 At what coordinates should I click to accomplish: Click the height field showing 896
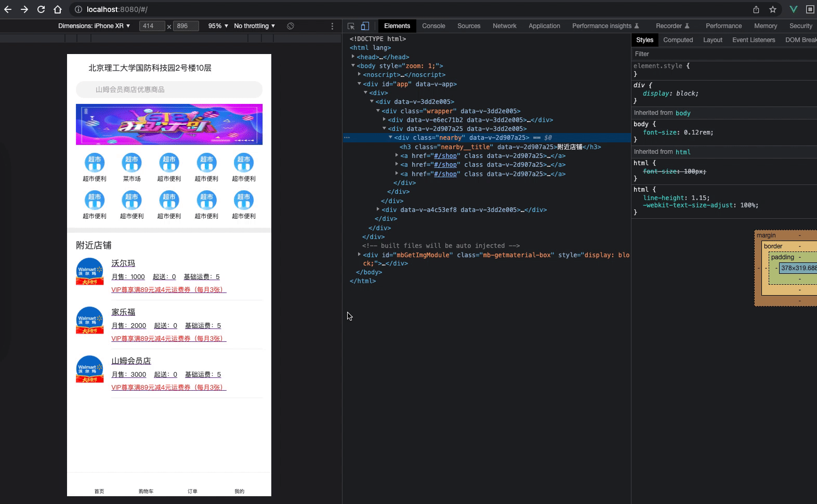pyautogui.click(x=186, y=26)
